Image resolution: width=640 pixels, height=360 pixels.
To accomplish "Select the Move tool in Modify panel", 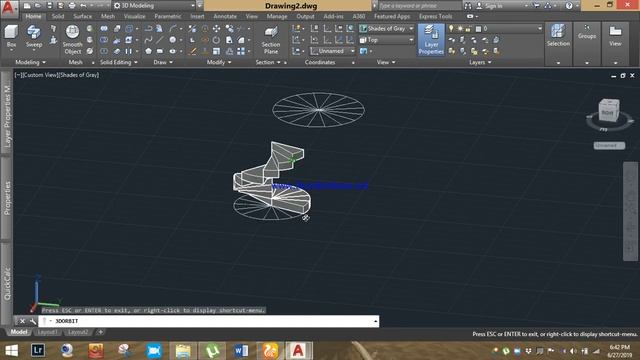I will (216, 29).
